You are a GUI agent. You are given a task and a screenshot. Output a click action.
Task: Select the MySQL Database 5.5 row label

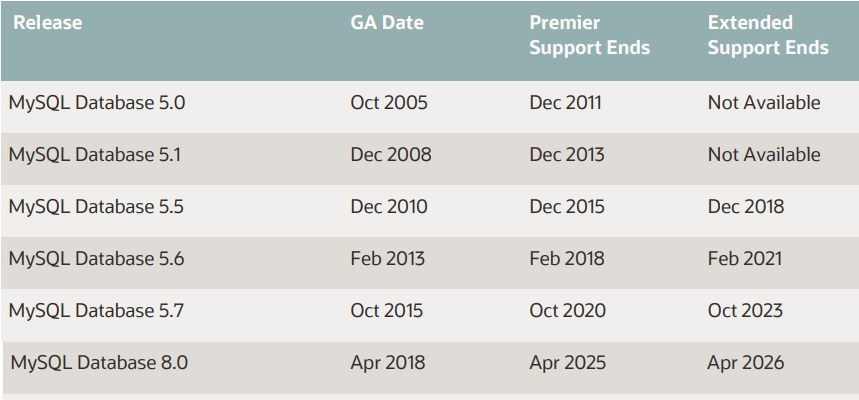(x=96, y=206)
